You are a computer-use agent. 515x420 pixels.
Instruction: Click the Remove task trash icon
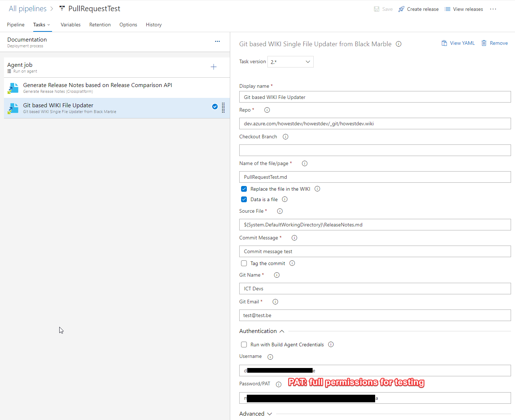484,43
